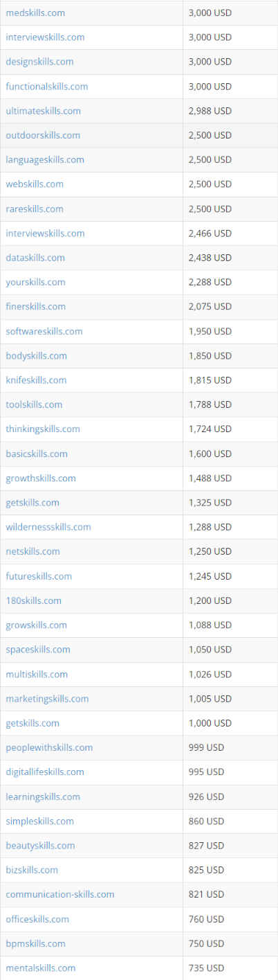The height and width of the screenshot is (980, 278).
Task: Visit the webskills.com link
Action: coord(35,184)
